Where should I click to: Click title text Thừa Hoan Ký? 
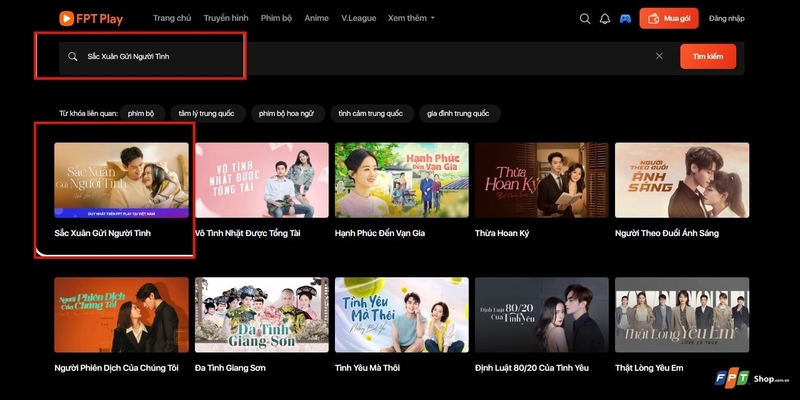point(502,233)
